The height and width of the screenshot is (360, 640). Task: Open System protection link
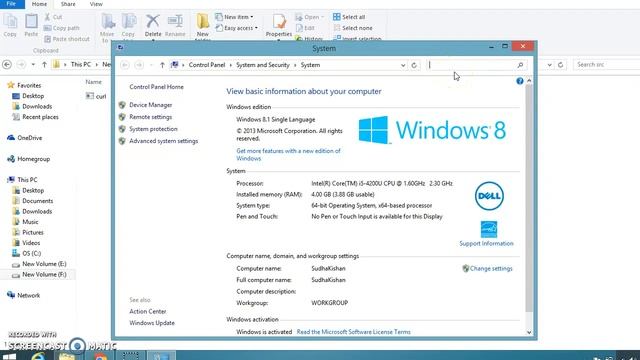click(153, 129)
